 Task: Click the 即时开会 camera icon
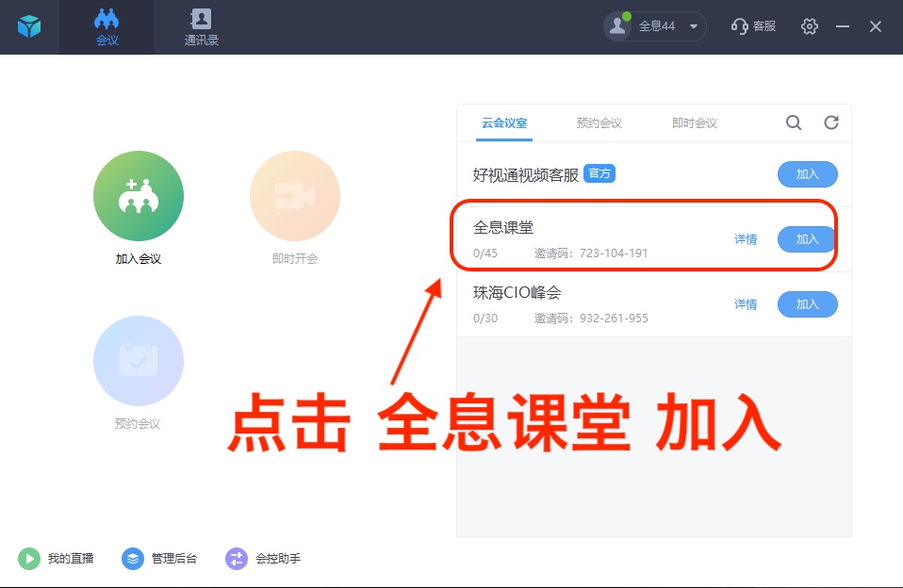coord(295,196)
